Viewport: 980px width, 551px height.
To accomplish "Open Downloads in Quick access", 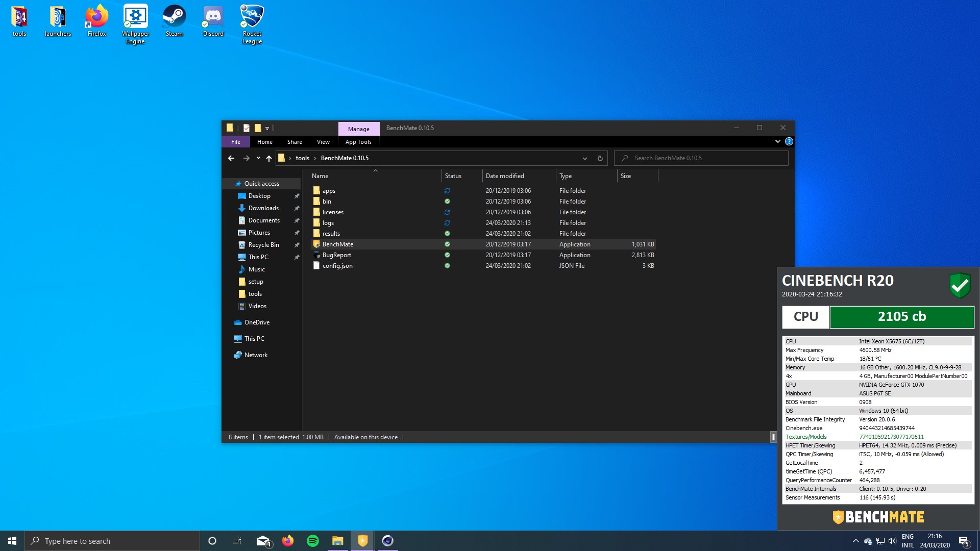I will coord(263,208).
